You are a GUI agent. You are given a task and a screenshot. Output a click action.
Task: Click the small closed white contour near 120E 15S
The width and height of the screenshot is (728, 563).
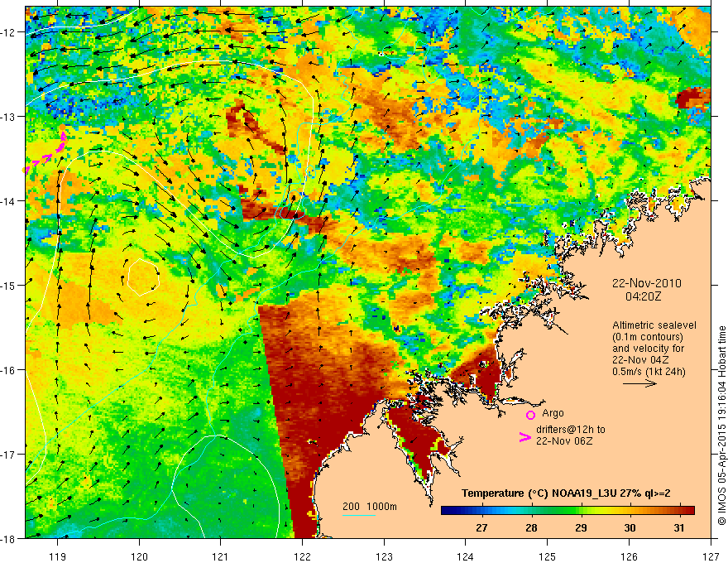[x=143, y=277]
